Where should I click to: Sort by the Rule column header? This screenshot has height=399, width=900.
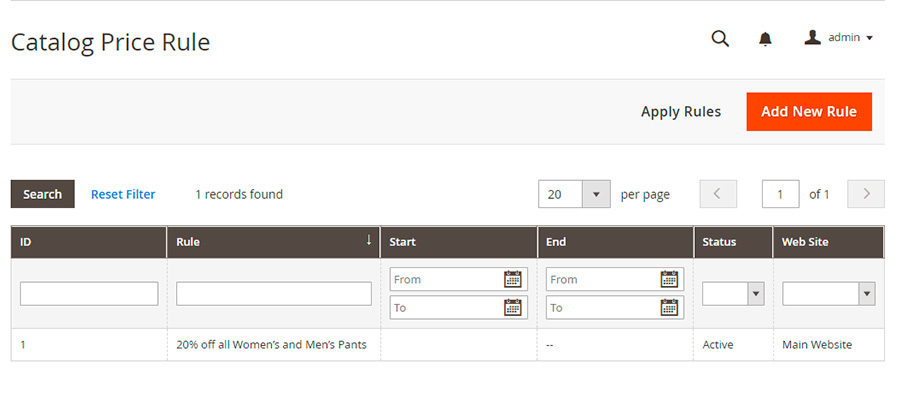coord(274,242)
